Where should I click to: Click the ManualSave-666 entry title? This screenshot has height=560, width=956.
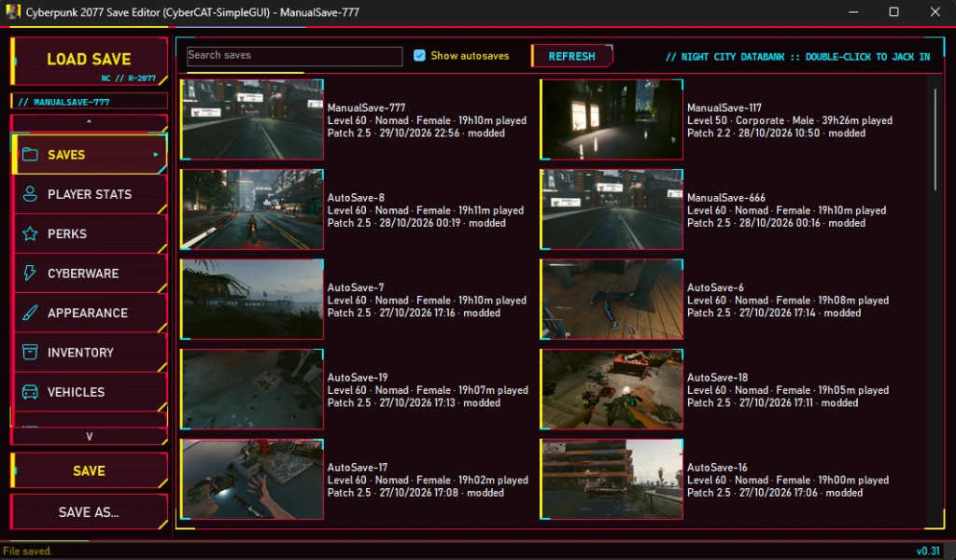[725, 198]
